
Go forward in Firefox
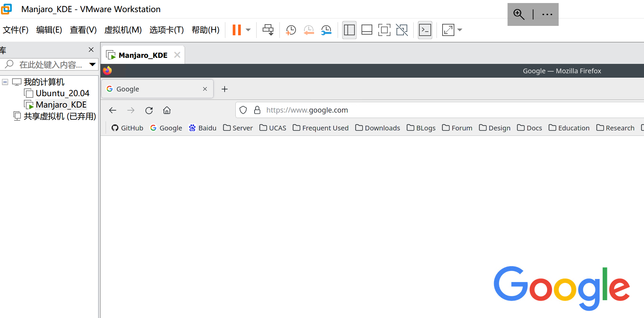pyautogui.click(x=131, y=110)
